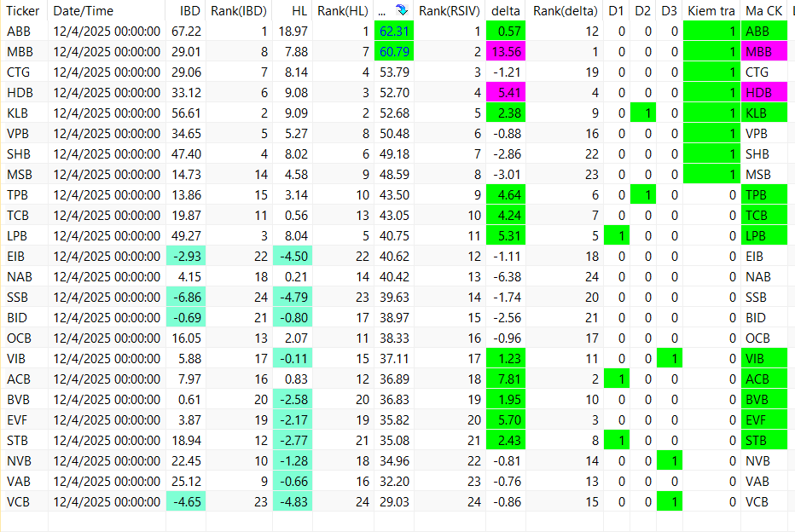Click the IBD value 25.12 for VAB
This screenshot has width=795, height=532.
click(186, 482)
